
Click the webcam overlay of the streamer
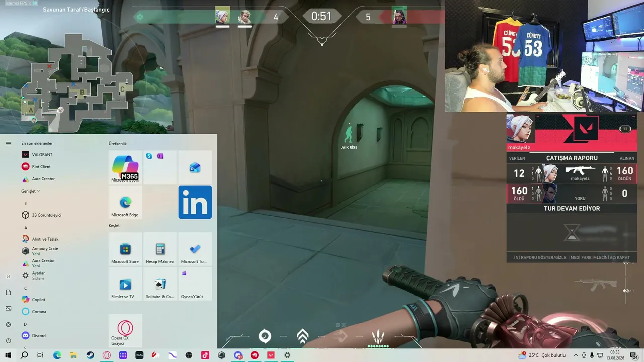(x=544, y=56)
